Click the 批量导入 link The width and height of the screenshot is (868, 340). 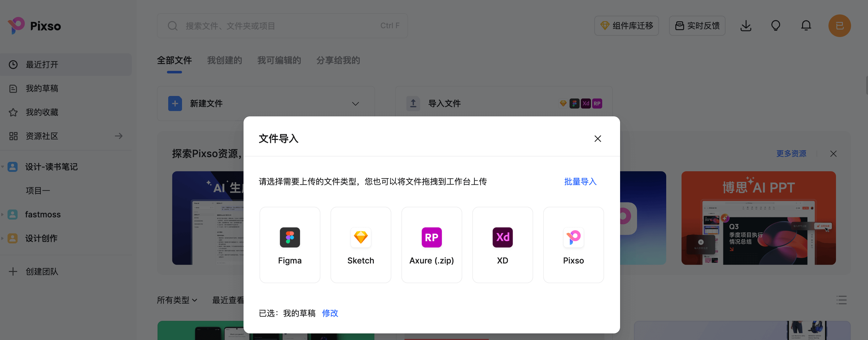580,181
